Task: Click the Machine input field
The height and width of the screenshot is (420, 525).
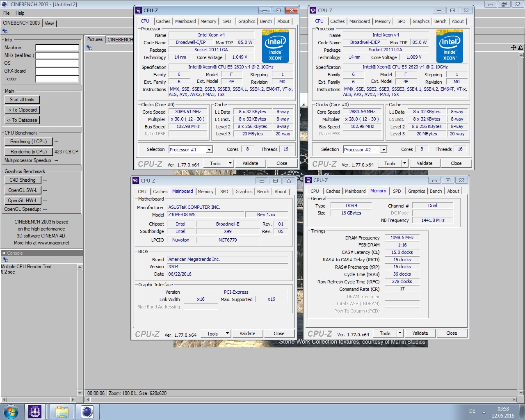Action: (x=57, y=48)
